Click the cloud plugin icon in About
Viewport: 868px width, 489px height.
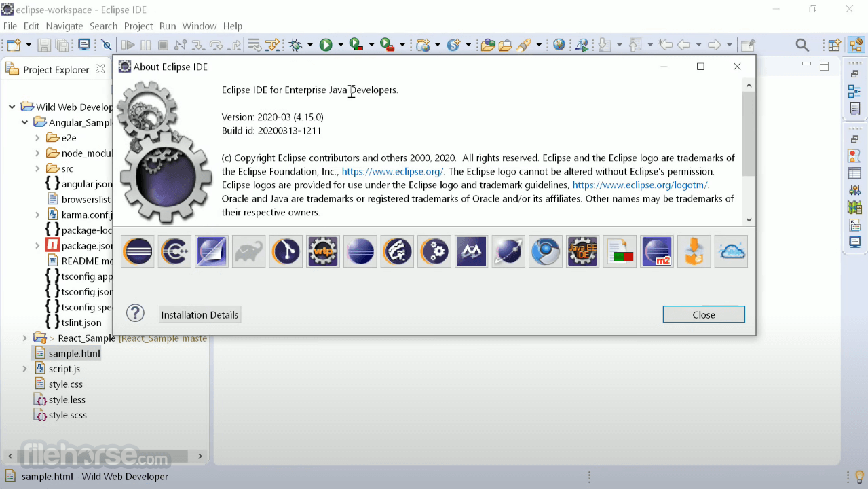731,251
